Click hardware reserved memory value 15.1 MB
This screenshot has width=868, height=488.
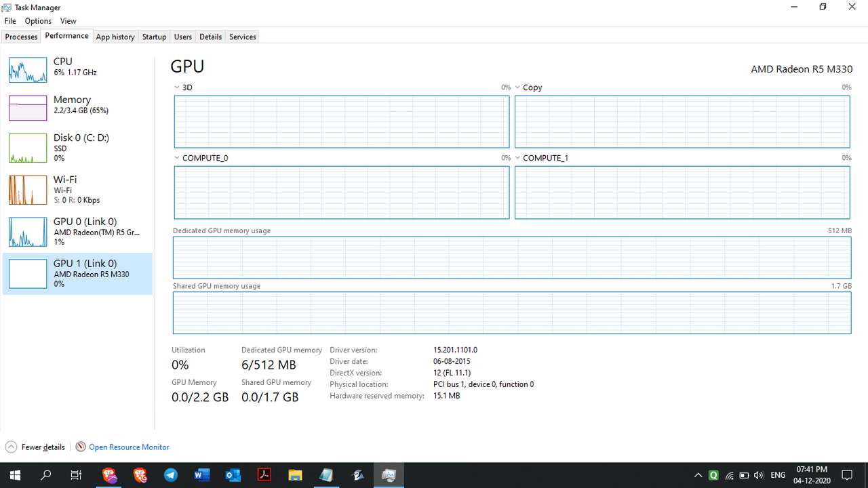click(446, 396)
